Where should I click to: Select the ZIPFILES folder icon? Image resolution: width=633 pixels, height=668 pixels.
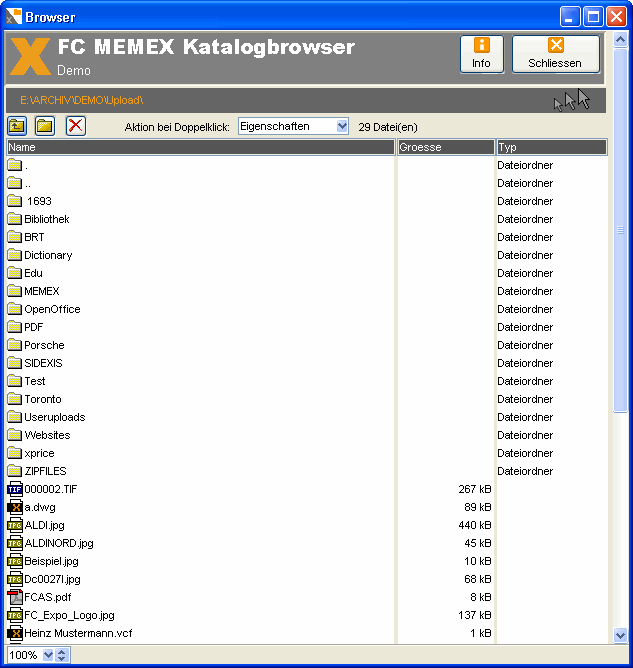14,471
